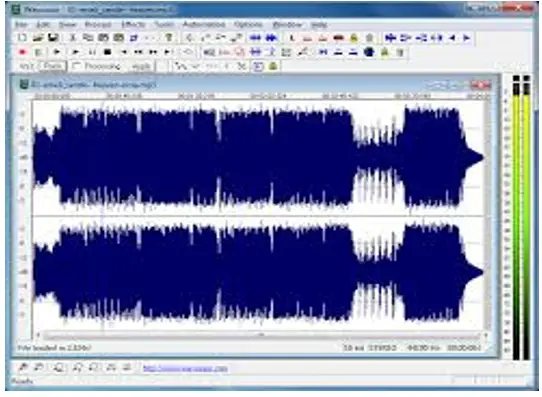542x397 pixels.
Task: Open an audio file using the folder icon
Action: 37,38
